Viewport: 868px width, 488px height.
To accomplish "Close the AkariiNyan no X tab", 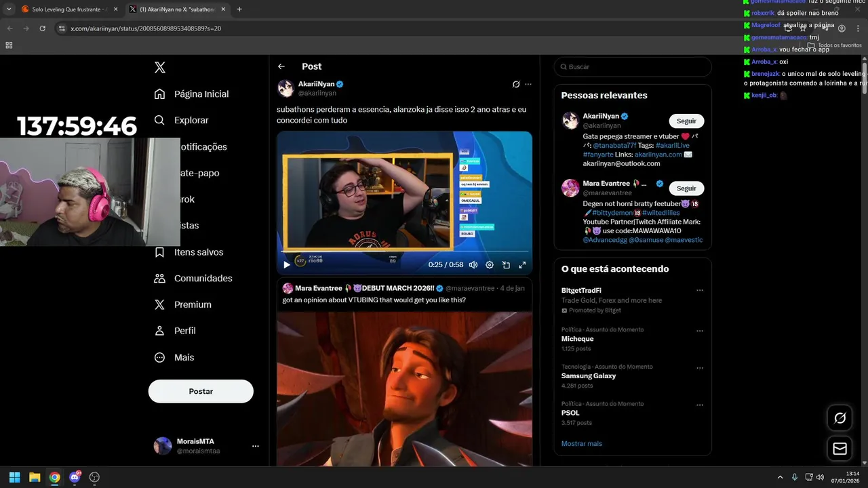I will pyautogui.click(x=223, y=9).
